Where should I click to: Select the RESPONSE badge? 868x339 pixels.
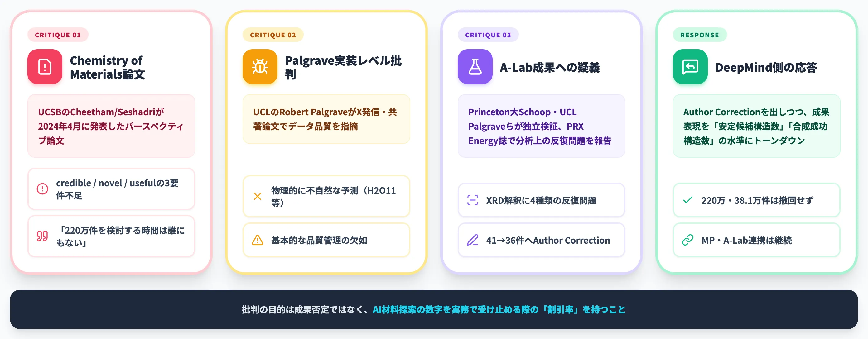(700, 35)
